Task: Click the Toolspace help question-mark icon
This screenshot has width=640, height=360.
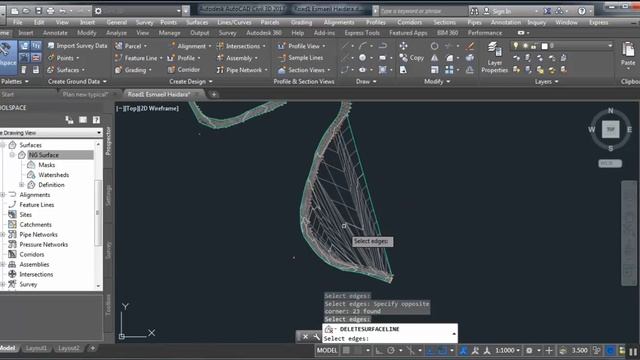Action: 96,120
